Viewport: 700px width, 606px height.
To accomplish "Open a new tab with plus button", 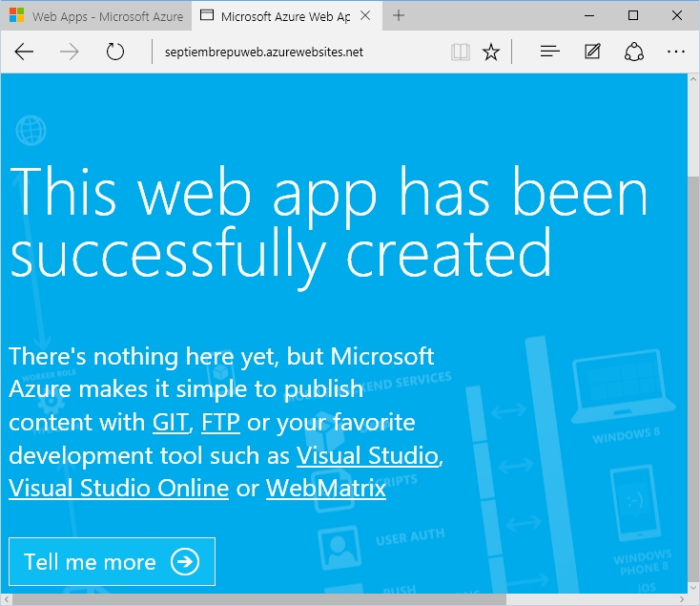I will tap(399, 15).
